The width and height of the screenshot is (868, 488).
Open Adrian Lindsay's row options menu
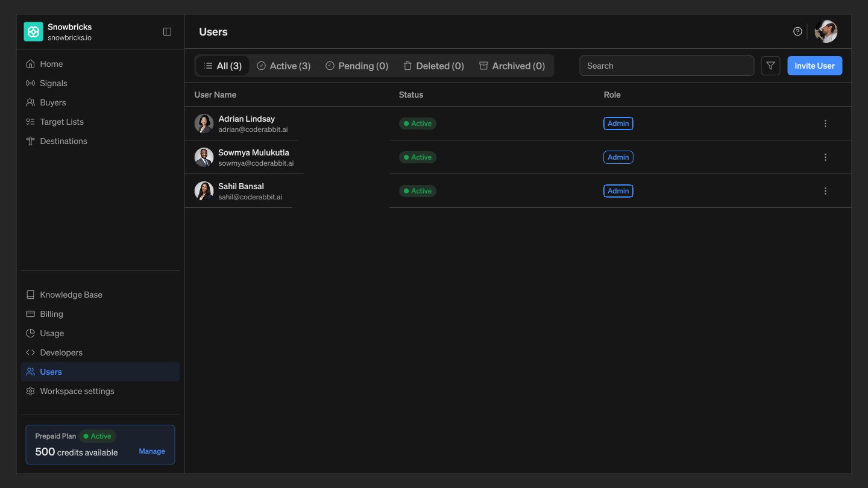pos(825,124)
